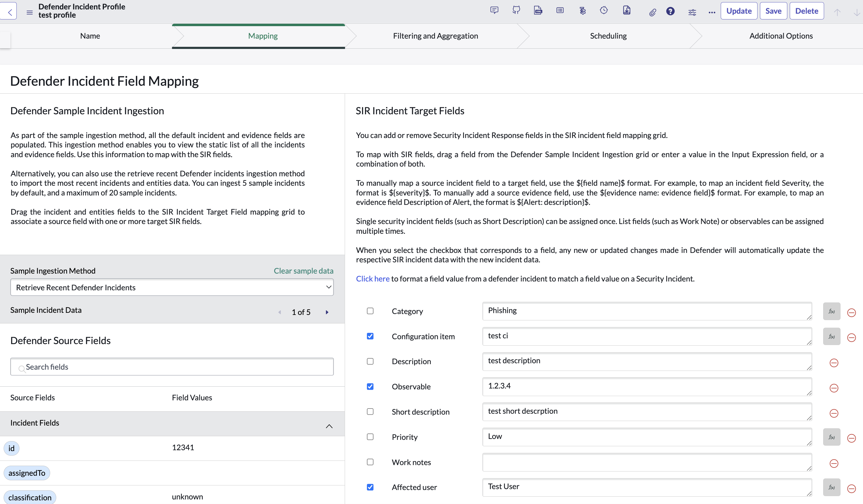This screenshot has width=863, height=504.
Task: Check the Work notes checkbox
Action: pyautogui.click(x=370, y=462)
